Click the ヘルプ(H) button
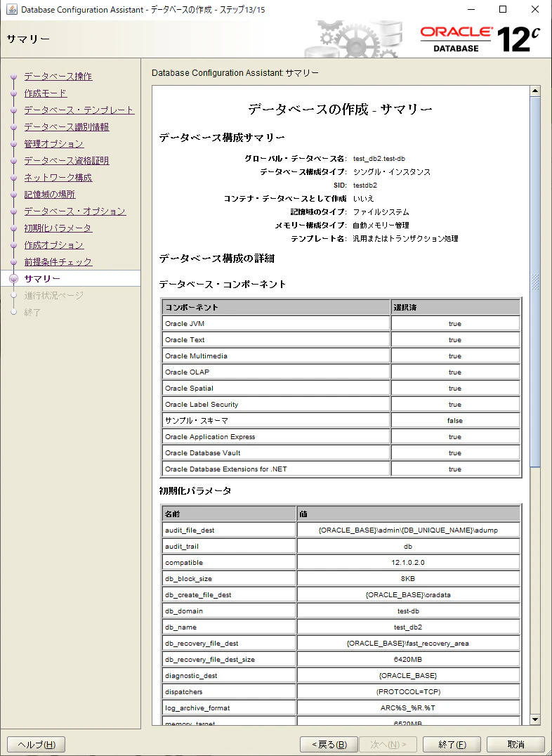552x756 pixels. [x=36, y=745]
